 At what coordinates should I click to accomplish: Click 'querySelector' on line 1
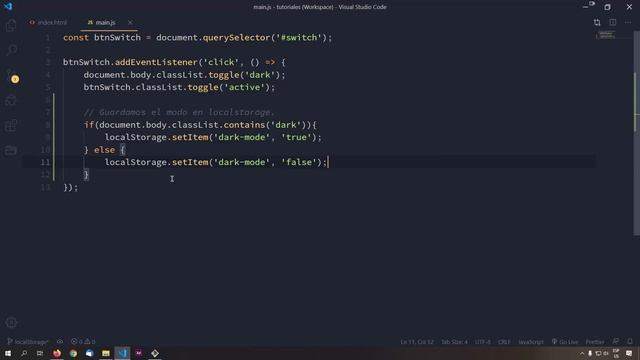pyautogui.click(x=236, y=38)
